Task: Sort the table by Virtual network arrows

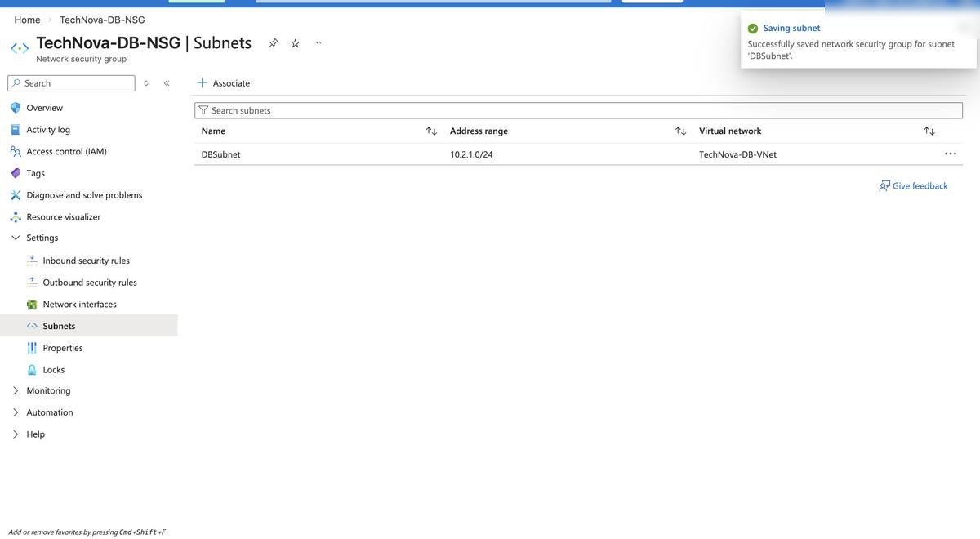Action: (x=929, y=131)
